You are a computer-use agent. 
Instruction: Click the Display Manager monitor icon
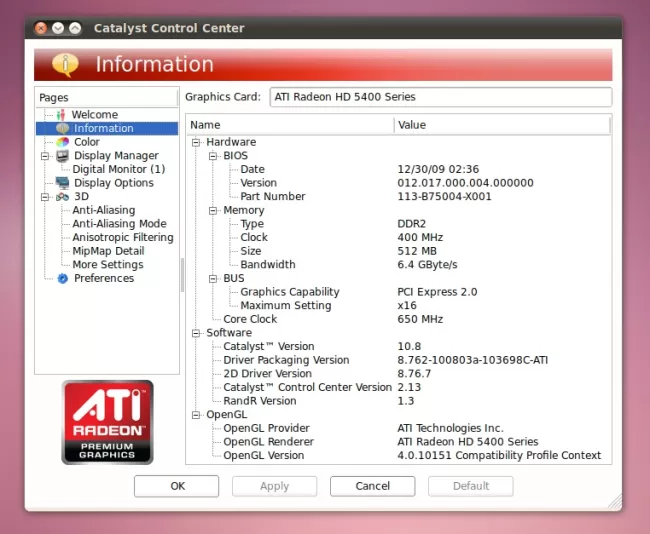click(x=62, y=155)
